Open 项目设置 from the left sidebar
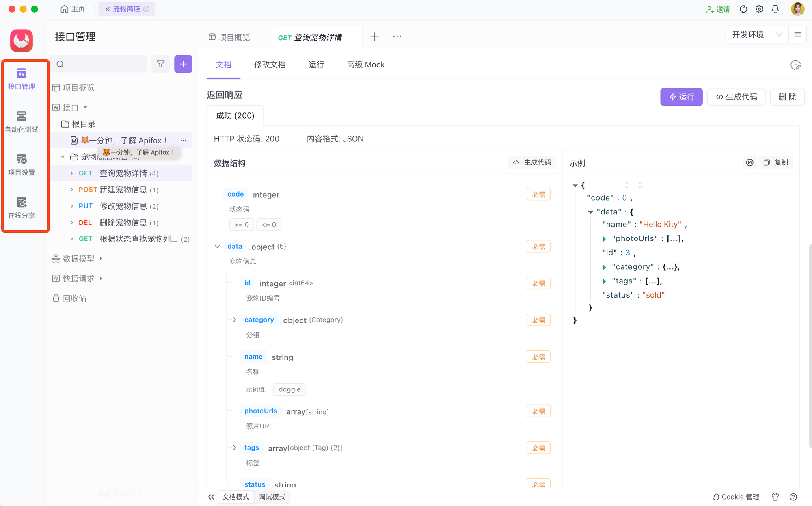Screen dimensions: 812x506 (x=21, y=164)
